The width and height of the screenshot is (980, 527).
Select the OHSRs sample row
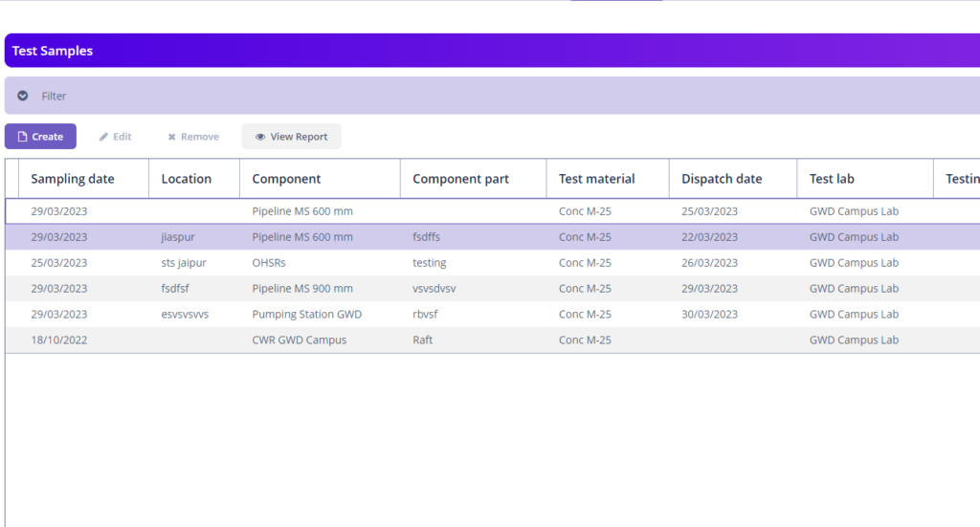[x=269, y=263]
